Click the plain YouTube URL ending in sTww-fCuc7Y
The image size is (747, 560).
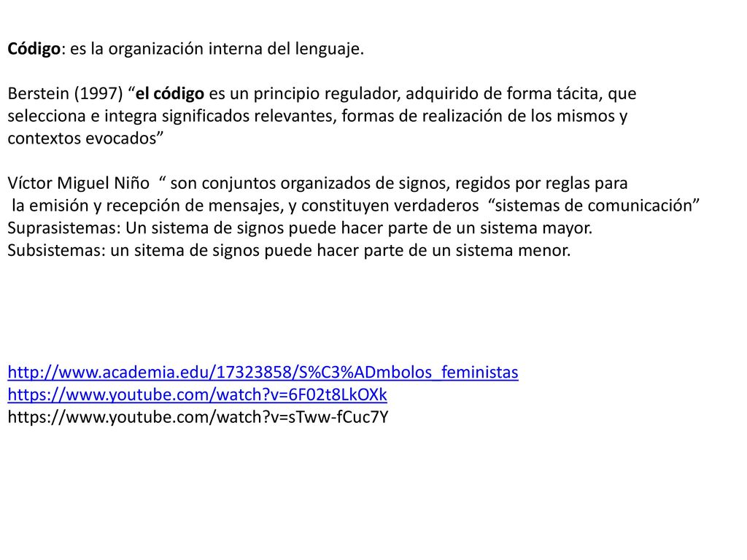198,416
